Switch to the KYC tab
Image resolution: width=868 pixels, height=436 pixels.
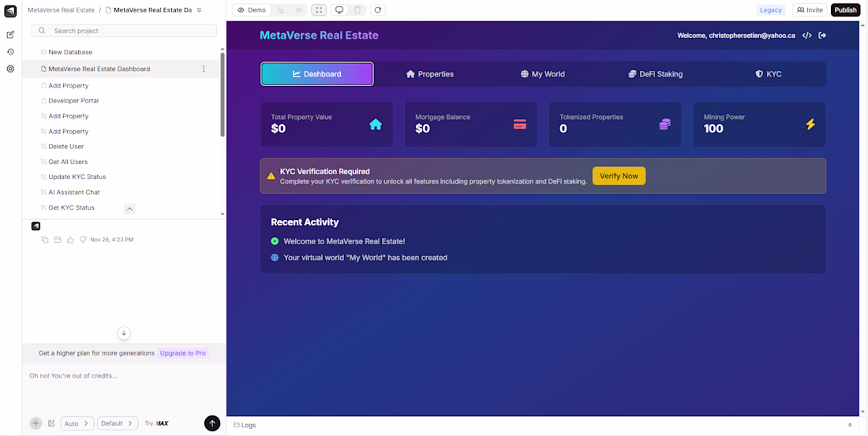pyautogui.click(x=769, y=74)
